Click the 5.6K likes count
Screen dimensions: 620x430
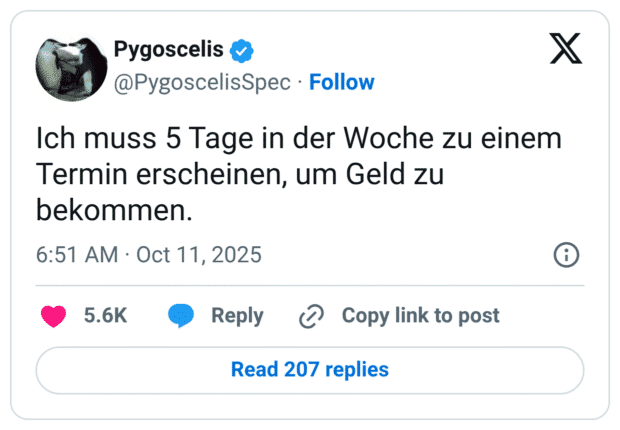tap(105, 316)
